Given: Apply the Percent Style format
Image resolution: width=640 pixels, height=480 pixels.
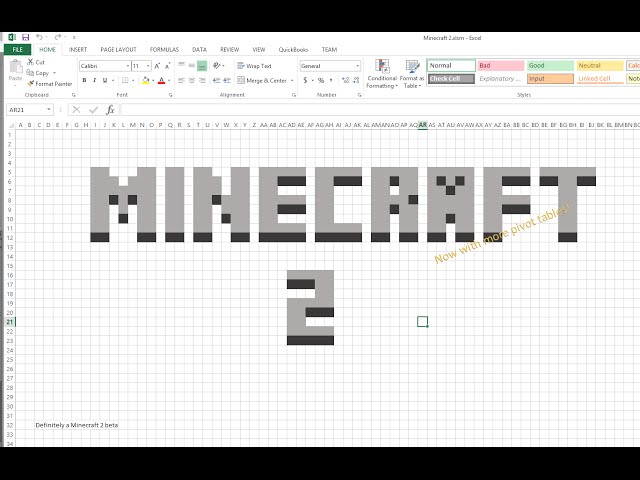Looking at the screenshot, I should pos(321,80).
